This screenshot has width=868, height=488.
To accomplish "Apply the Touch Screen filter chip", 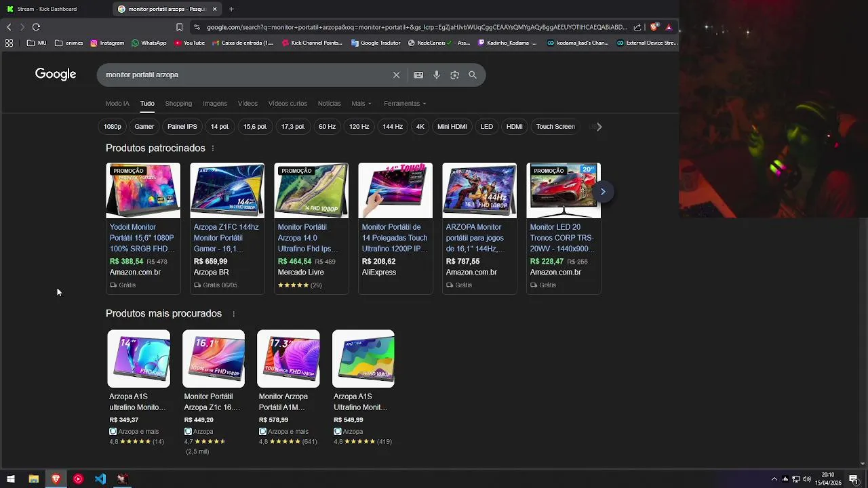I will point(555,127).
